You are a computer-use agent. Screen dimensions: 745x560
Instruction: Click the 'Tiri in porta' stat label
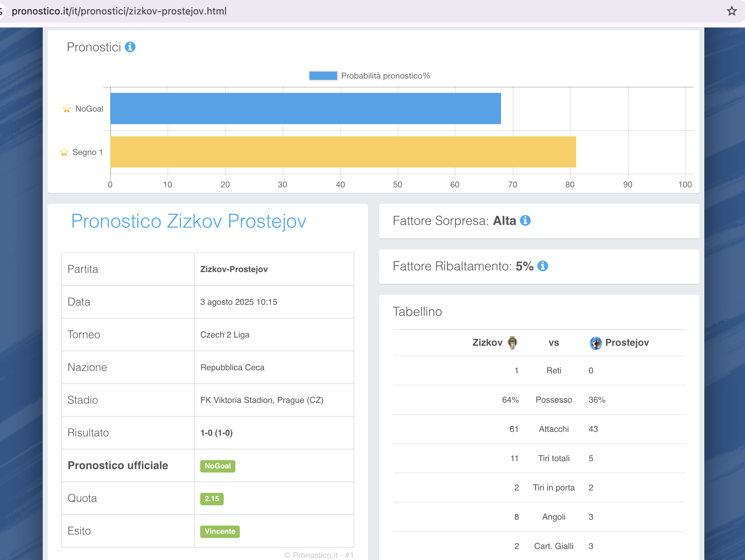point(554,488)
